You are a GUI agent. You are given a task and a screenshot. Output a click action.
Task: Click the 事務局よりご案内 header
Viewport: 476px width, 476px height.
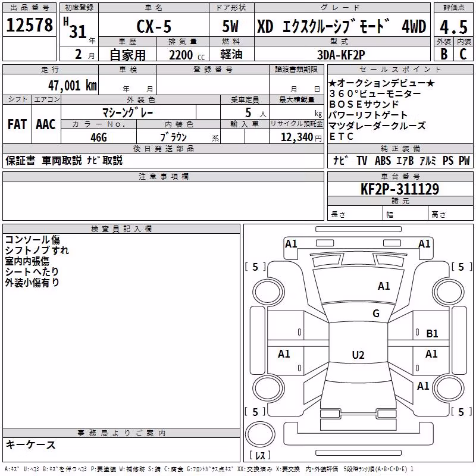click(121, 433)
